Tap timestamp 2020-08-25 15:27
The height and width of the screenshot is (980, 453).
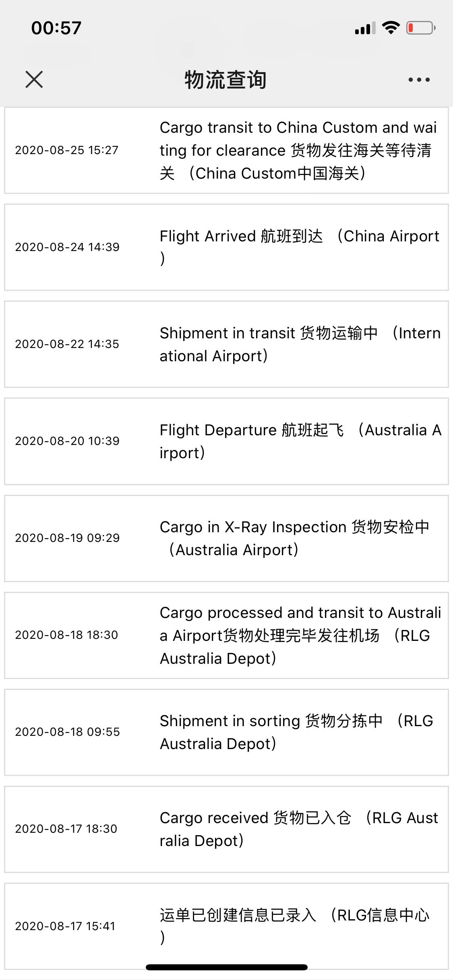(66, 150)
